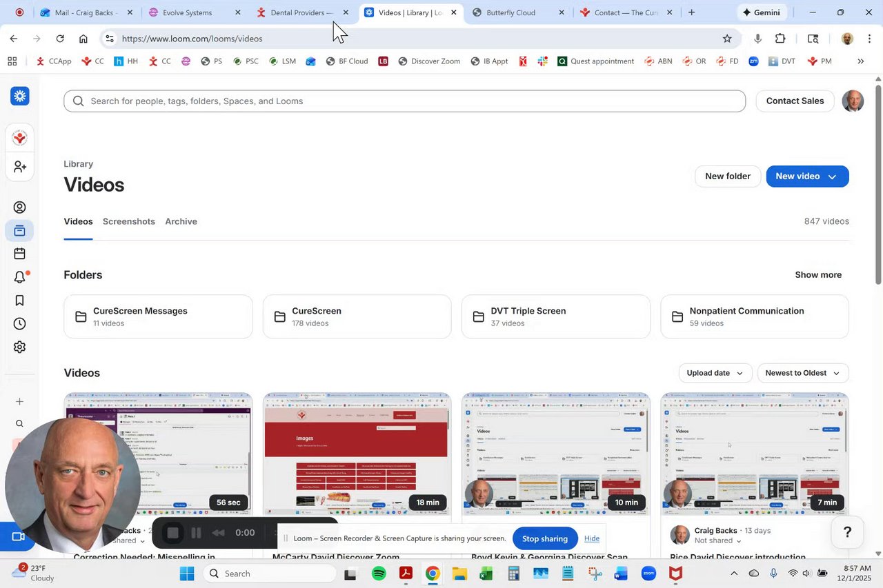Image resolution: width=883 pixels, height=588 pixels.
Task: Open the 7 min video thumbnail
Action: click(755, 454)
